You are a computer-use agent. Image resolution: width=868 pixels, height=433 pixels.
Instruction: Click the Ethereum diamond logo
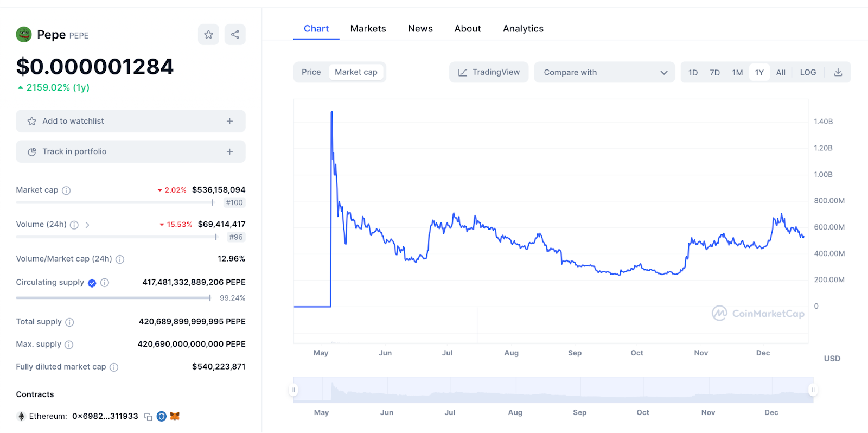point(21,416)
